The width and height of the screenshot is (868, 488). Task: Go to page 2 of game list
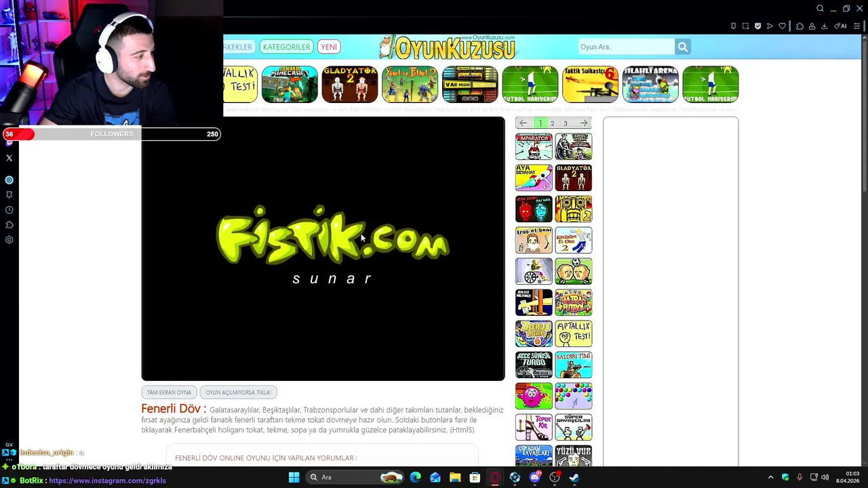552,123
